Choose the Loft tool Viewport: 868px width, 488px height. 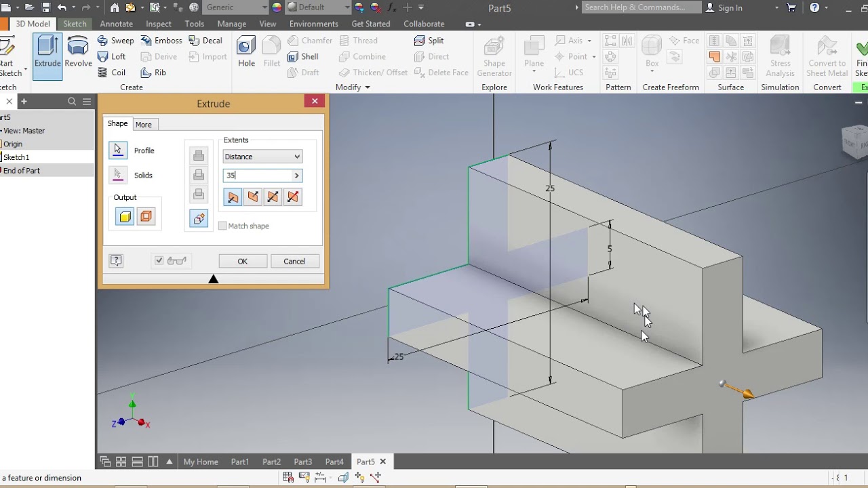(x=112, y=57)
